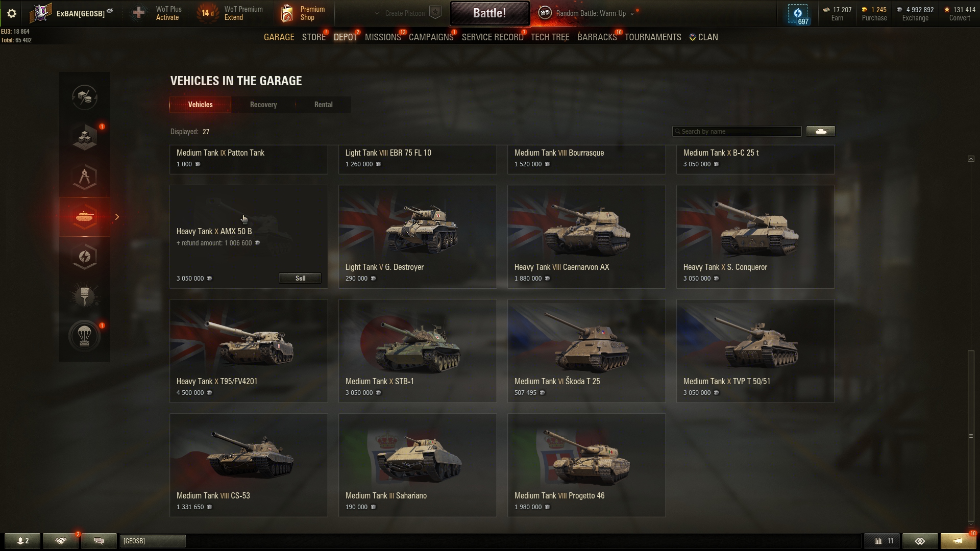Open the chat channels speech bubble icon
The width and height of the screenshot is (980, 551).
99,541
